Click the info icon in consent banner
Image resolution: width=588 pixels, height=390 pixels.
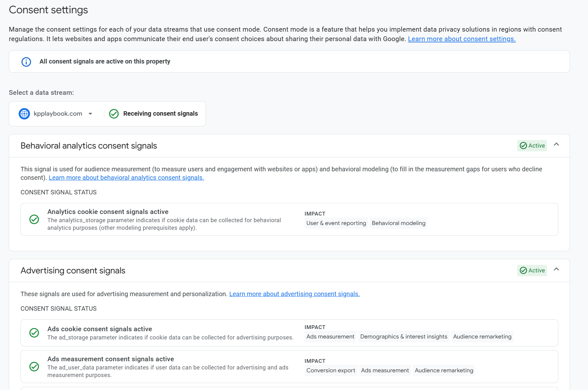[x=26, y=62]
